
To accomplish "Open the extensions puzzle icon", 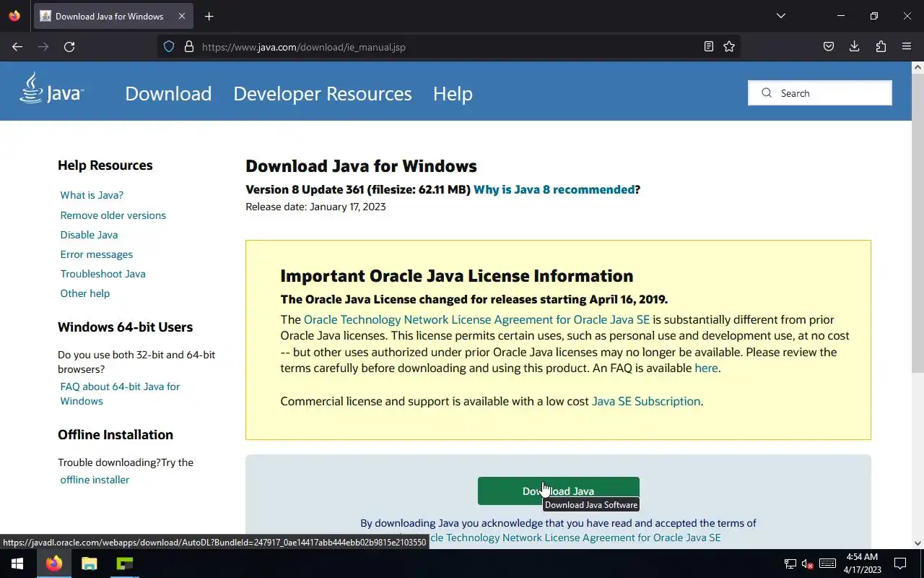I will (881, 47).
